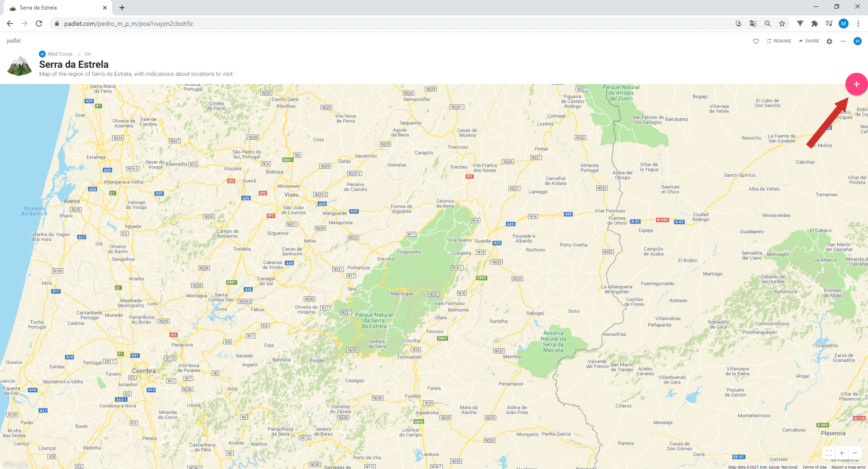Image resolution: width=868 pixels, height=469 pixels.
Task: Click Tondela on the map
Action: point(242,249)
